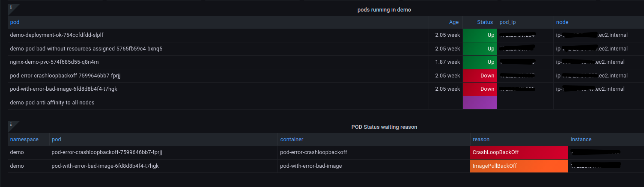Click the orange ImagePullBackOff reason cell
This screenshot has width=644, height=187.
tap(519, 166)
